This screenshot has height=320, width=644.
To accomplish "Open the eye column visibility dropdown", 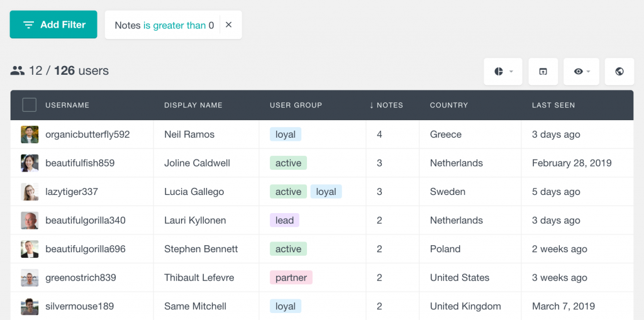I will tap(581, 72).
